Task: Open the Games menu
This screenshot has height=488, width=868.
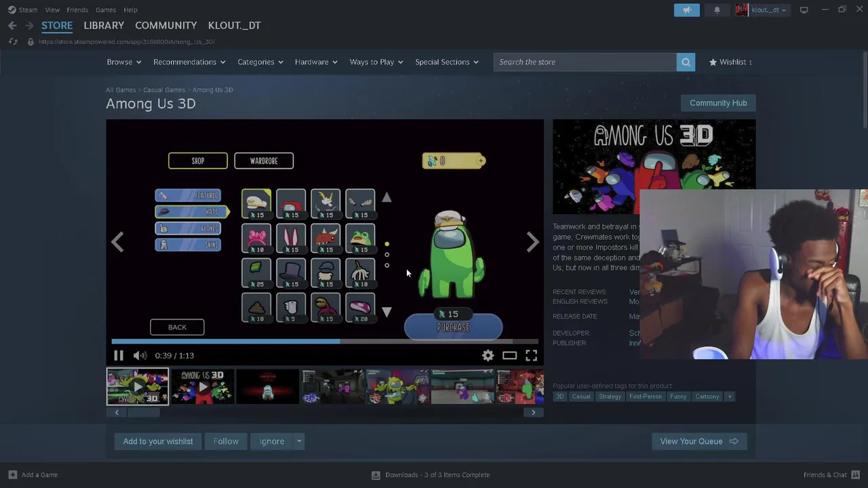Action: point(106,9)
